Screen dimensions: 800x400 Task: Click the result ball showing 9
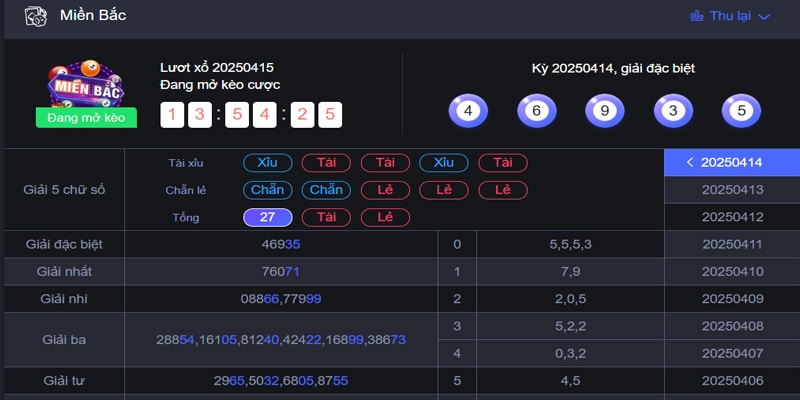604,111
